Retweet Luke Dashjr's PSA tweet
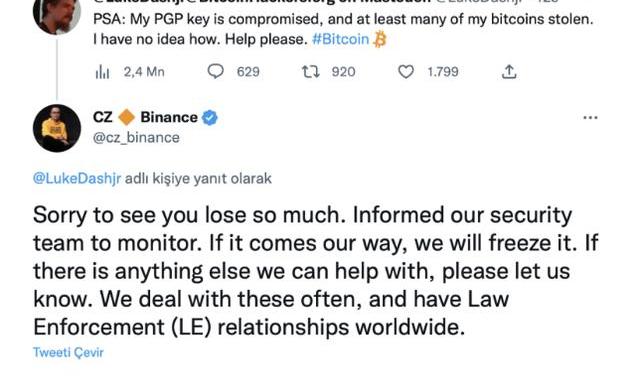The width and height of the screenshot is (640, 377). coord(311,72)
